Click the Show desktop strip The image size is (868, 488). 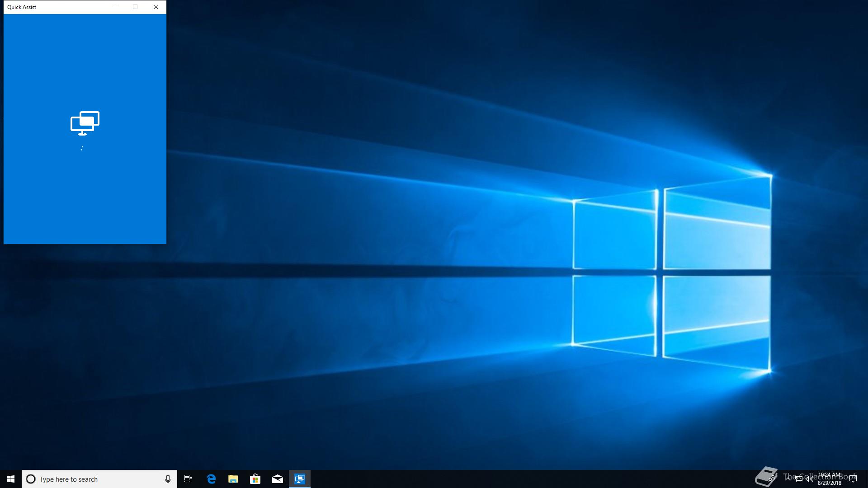(x=866, y=479)
